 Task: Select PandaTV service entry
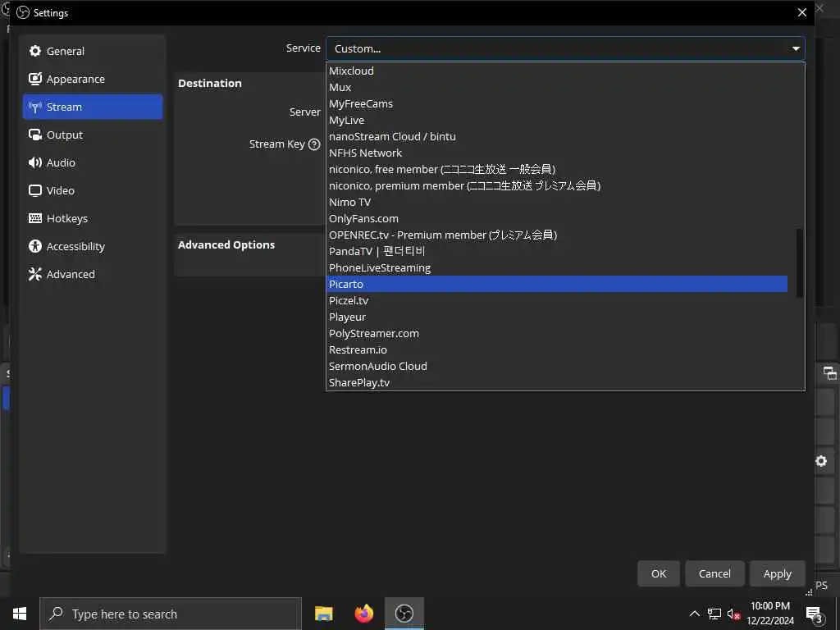pyautogui.click(x=557, y=251)
